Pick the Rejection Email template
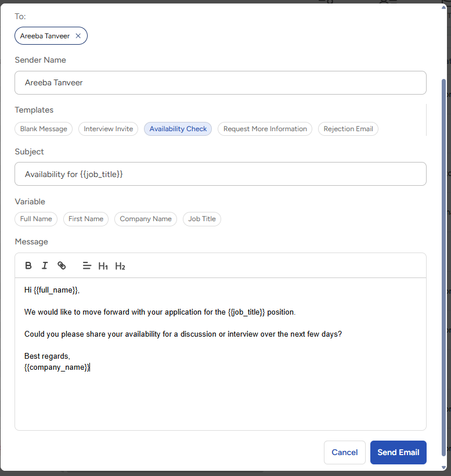 coord(348,129)
